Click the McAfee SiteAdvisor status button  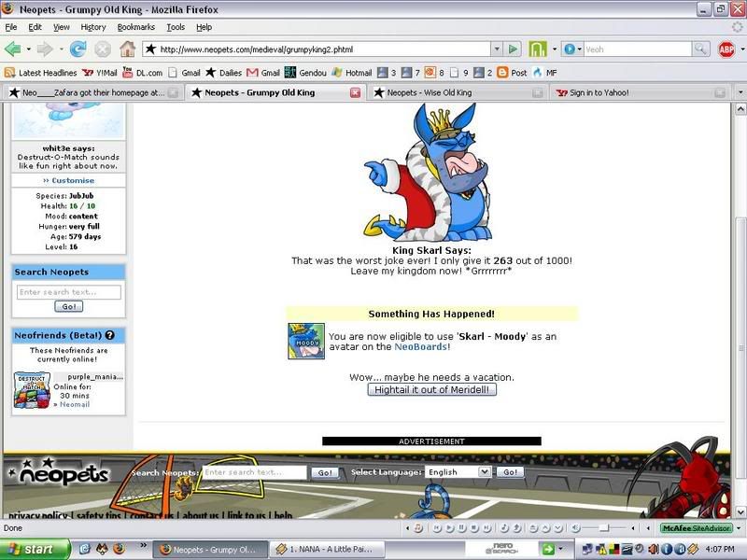click(x=696, y=528)
